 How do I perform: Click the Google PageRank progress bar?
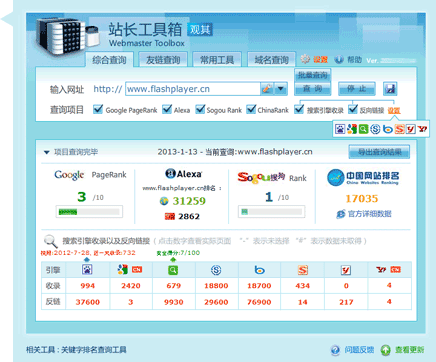pyautogui.click(x=89, y=212)
